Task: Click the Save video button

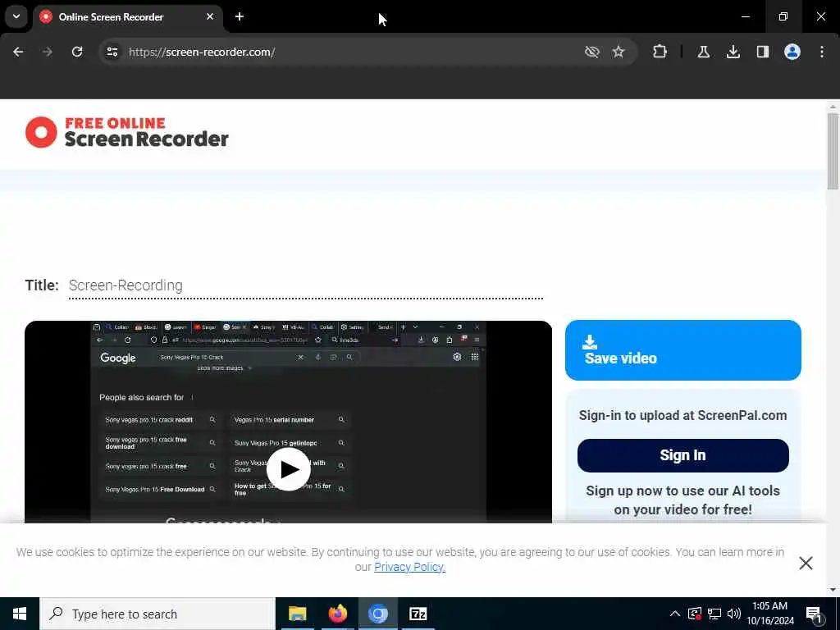Action: pyautogui.click(x=683, y=350)
